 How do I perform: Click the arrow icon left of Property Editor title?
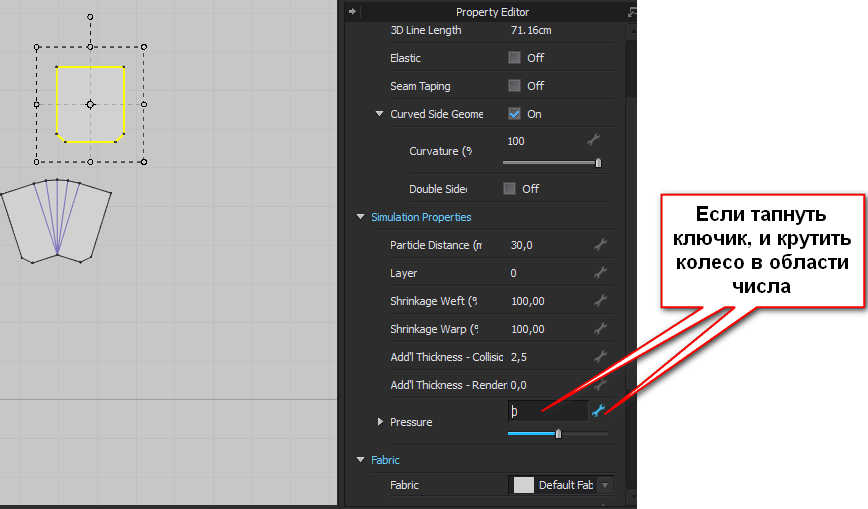(352, 11)
